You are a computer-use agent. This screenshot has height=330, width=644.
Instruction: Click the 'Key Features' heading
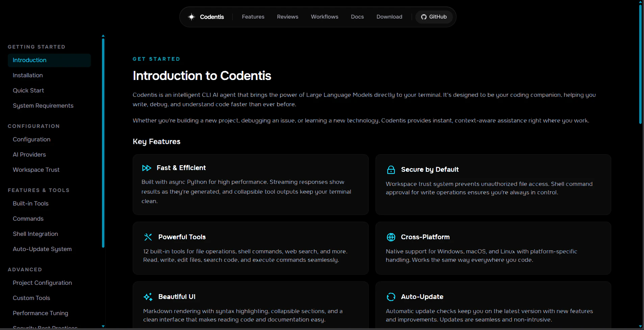coord(157,142)
